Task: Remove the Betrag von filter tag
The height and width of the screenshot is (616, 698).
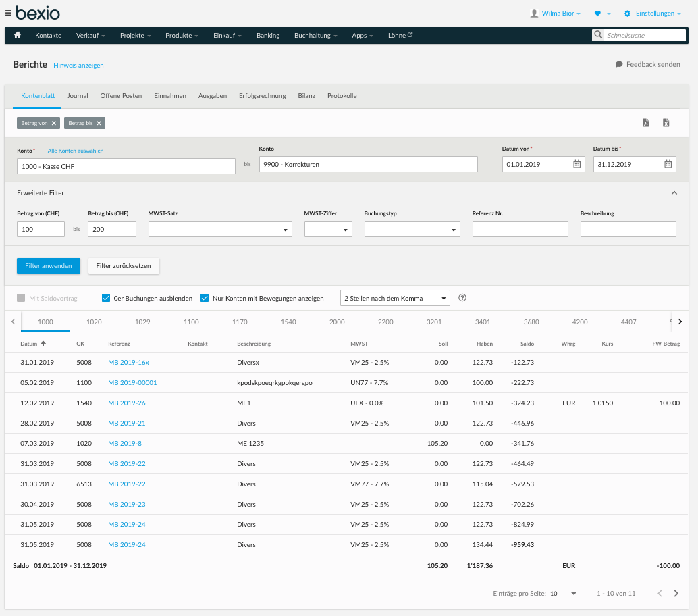Action: pyautogui.click(x=54, y=123)
